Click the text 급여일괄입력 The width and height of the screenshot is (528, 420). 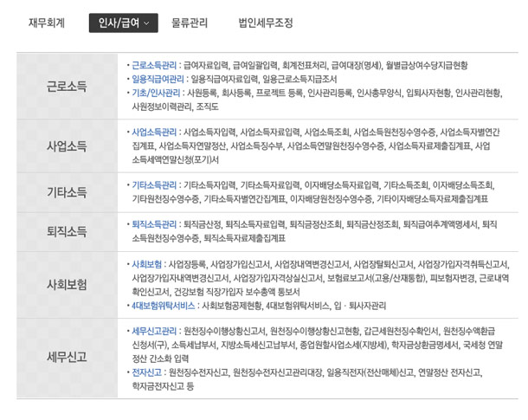click(x=255, y=65)
